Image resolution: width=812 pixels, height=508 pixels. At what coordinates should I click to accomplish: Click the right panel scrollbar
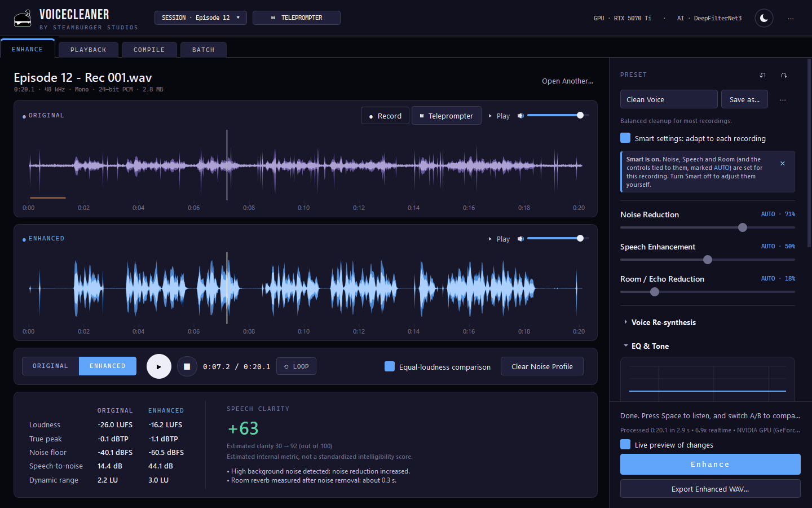click(x=809, y=152)
